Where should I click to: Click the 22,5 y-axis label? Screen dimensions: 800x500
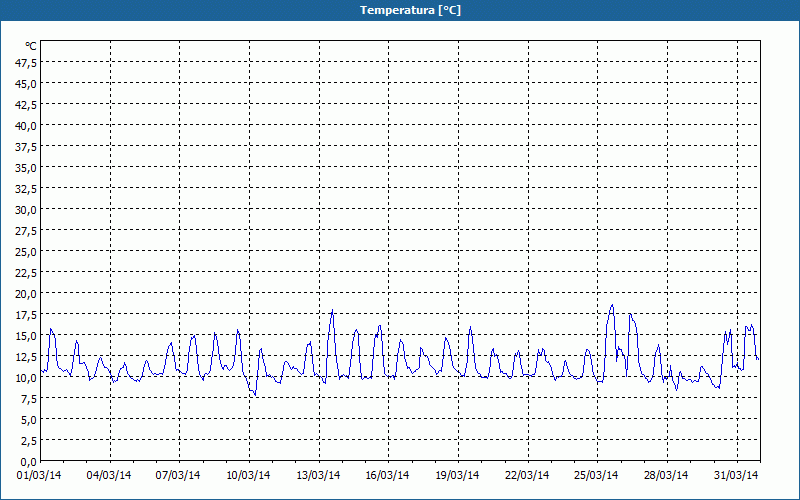[x=27, y=272]
